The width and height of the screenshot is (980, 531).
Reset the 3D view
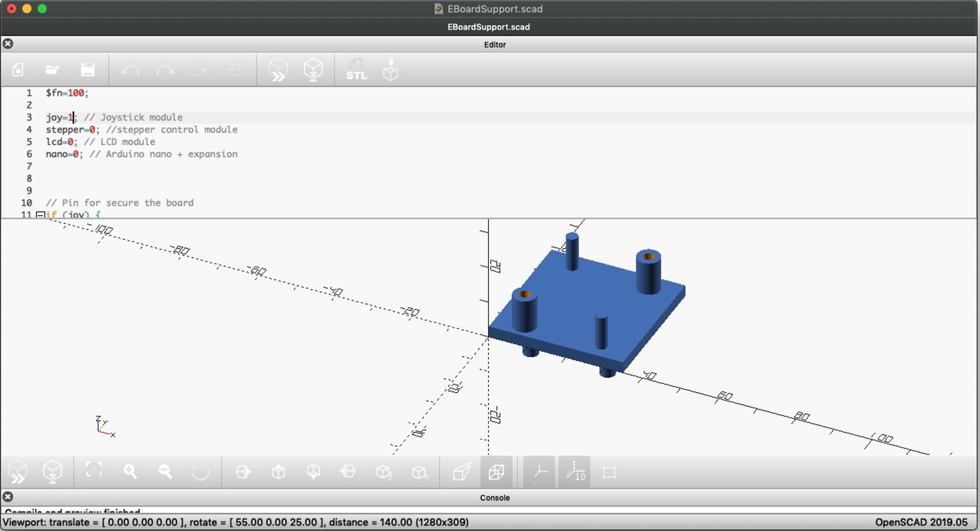point(200,472)
